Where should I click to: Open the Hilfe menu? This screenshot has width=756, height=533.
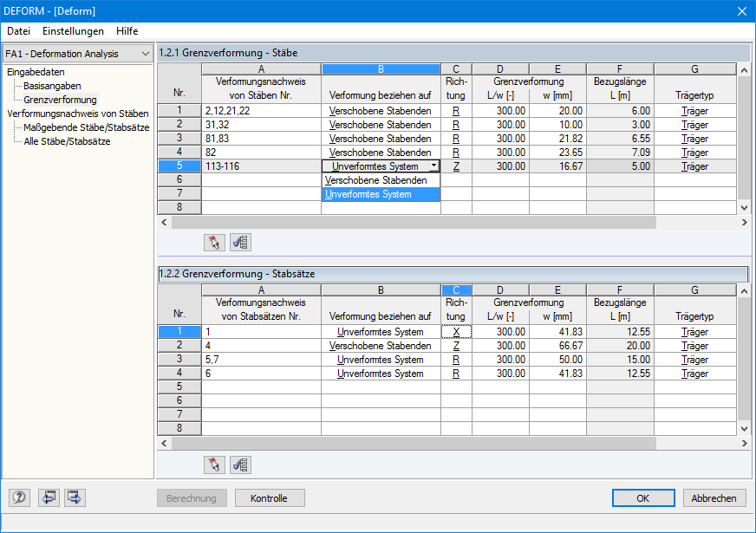click(127, 30)
